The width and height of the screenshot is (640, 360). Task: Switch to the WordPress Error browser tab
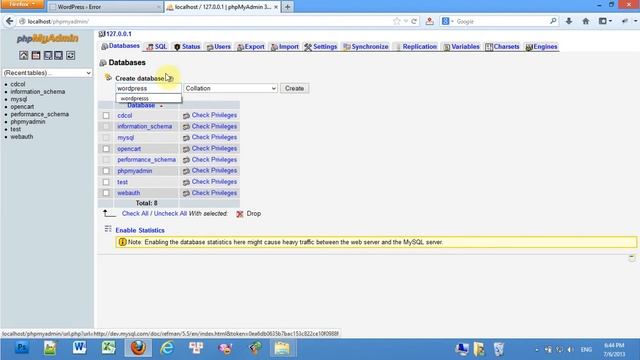click(x=105, y=7)
